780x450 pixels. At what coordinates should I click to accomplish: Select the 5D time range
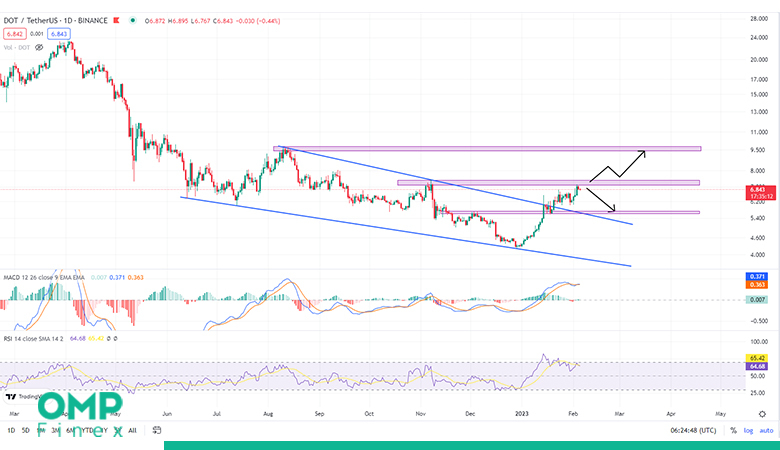(x=25, y=431)
